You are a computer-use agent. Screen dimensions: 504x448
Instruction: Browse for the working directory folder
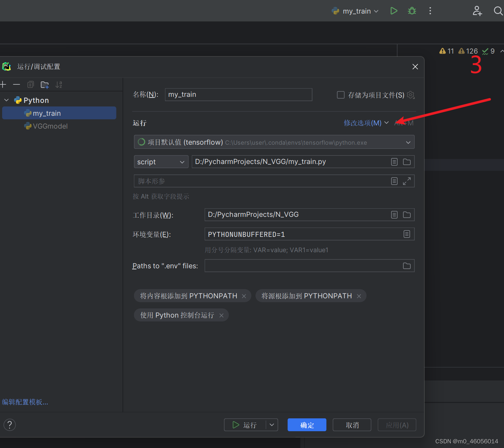[406, 214]
